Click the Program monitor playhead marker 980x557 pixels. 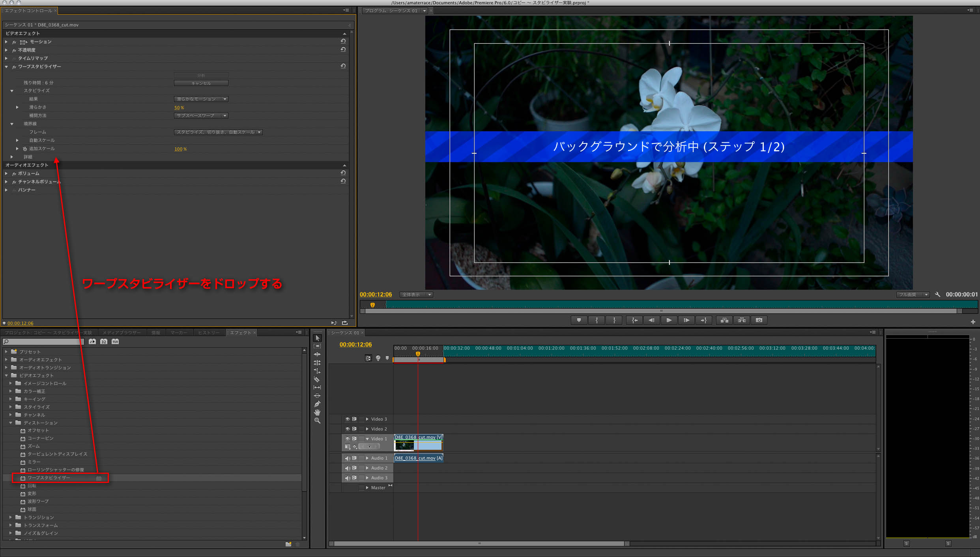[372, 305]
